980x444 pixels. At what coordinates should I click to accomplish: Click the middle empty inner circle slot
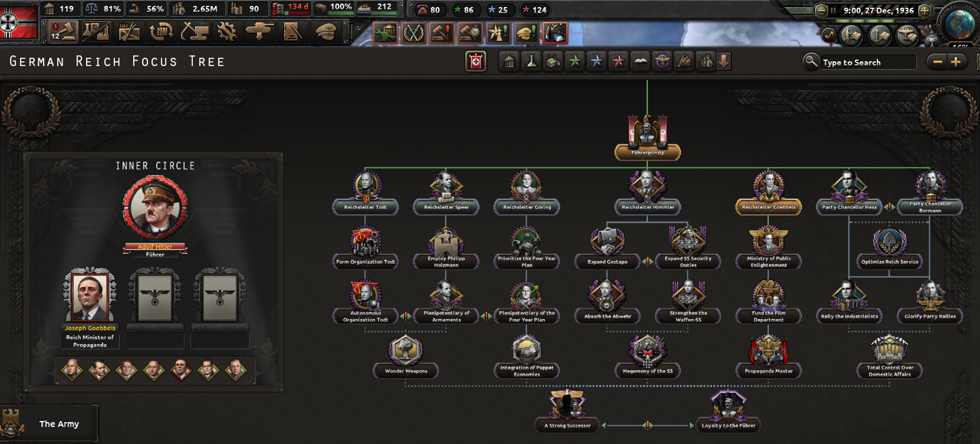155,297
